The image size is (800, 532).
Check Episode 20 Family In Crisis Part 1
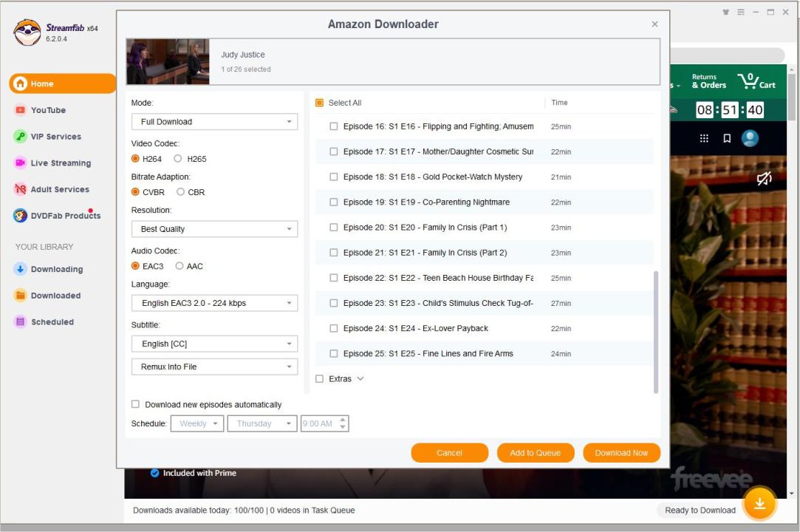334,227
